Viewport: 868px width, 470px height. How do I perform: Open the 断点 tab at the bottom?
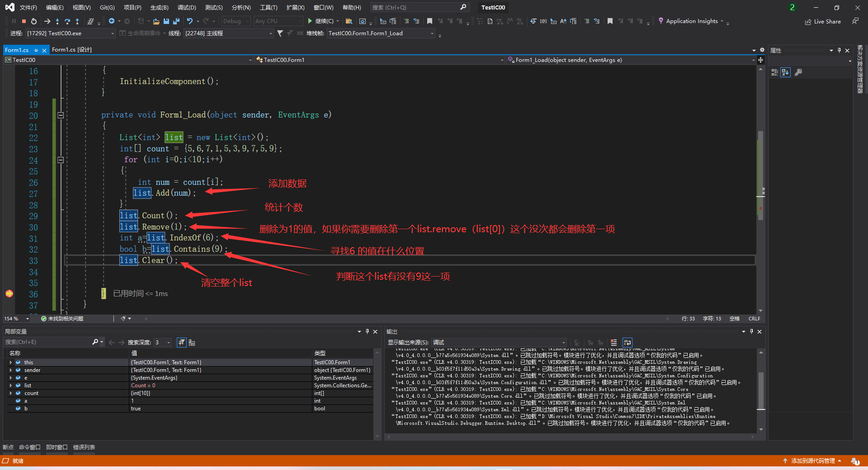pos(8,447)
